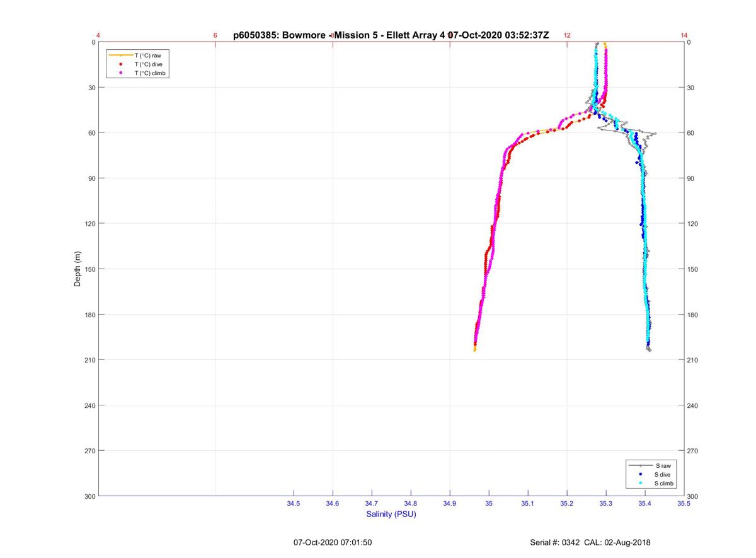Click the "Depth (m)" axis label
756x558 pixels.
[77, 269]
